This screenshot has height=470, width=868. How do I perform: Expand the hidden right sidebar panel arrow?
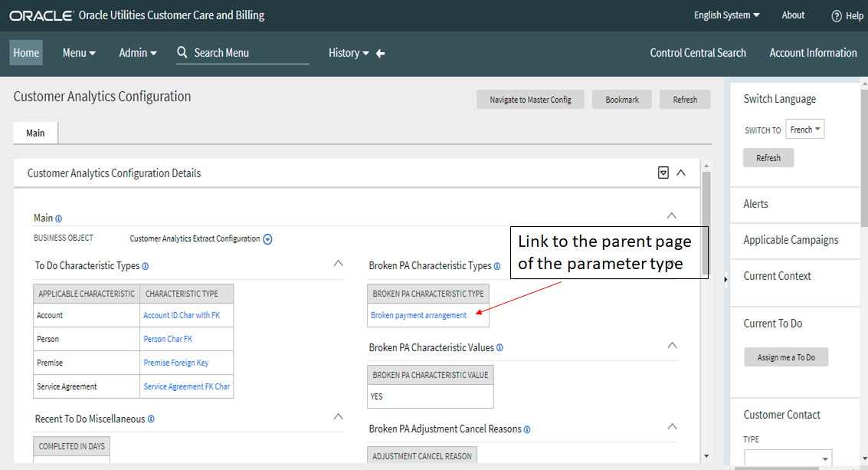click(726, 280)
